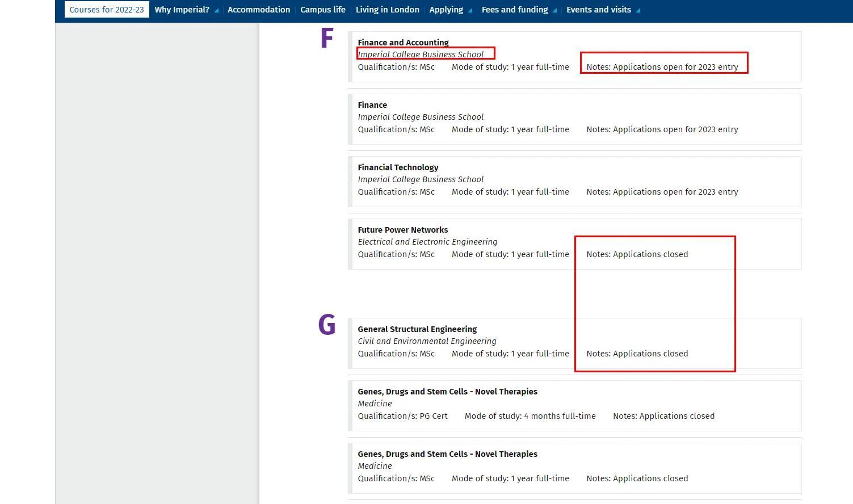Open the Financial Technology course
Screen dimensions: 853x504
point(398,167)
